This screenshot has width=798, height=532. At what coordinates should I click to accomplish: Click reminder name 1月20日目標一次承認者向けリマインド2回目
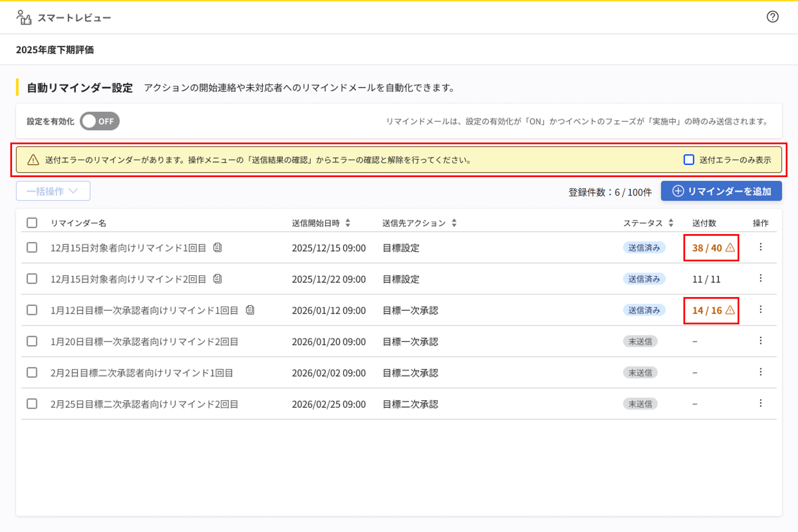click(x=144, y=342)
